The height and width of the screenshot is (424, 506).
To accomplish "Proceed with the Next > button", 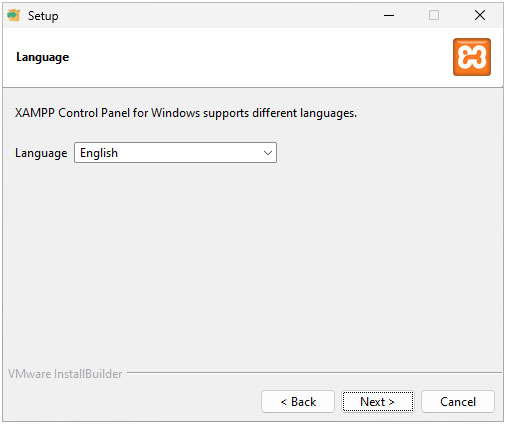I will click(x=378, y=402).
